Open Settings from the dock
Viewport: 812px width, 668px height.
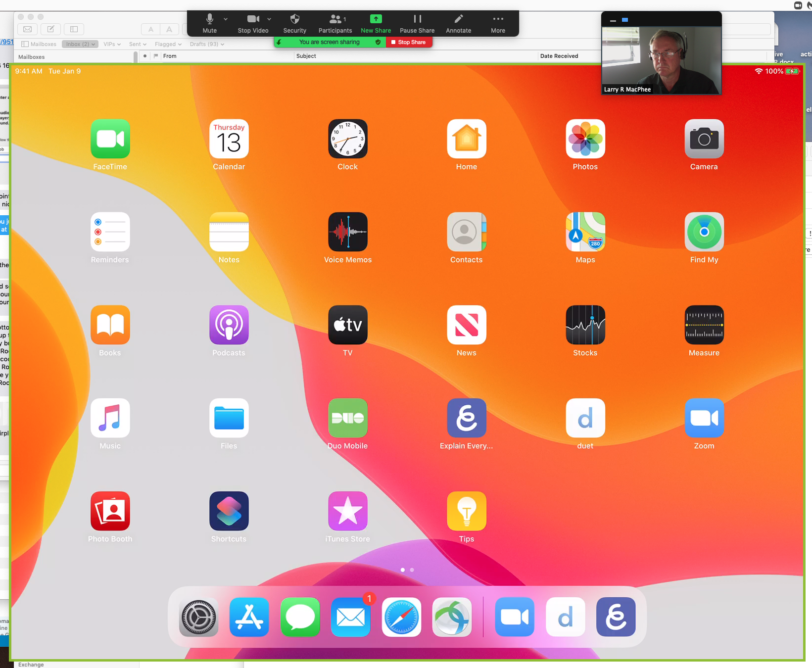(x=199, y=617)
